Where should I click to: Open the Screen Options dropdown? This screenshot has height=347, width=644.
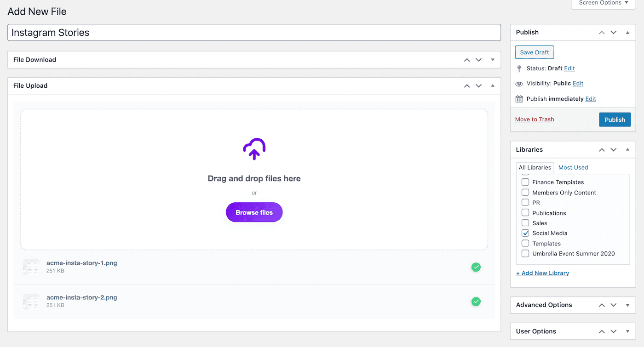click(603, 3)
